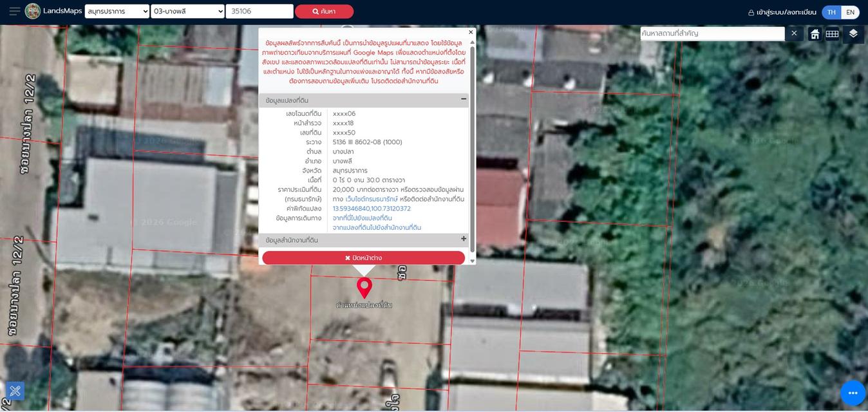This screenshot has height=412, width=868.
Task: Click the red parcel location pin marker
Action: pos(364,286)
